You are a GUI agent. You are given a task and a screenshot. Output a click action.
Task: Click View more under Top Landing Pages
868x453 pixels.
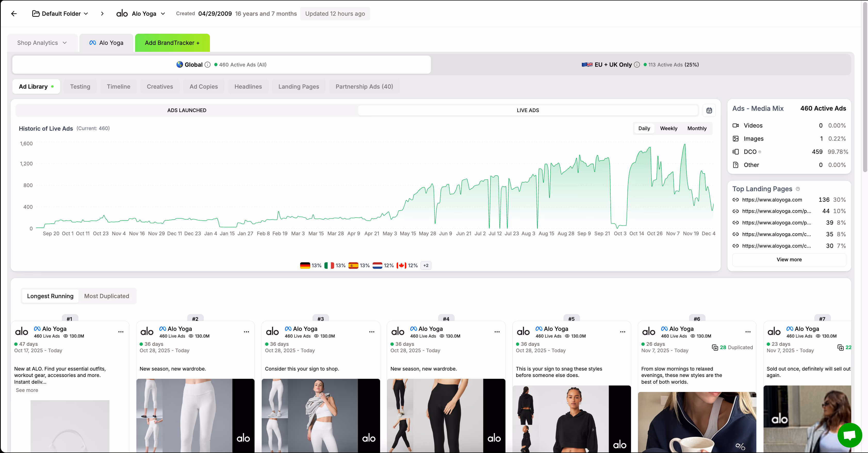pos(789,260)
